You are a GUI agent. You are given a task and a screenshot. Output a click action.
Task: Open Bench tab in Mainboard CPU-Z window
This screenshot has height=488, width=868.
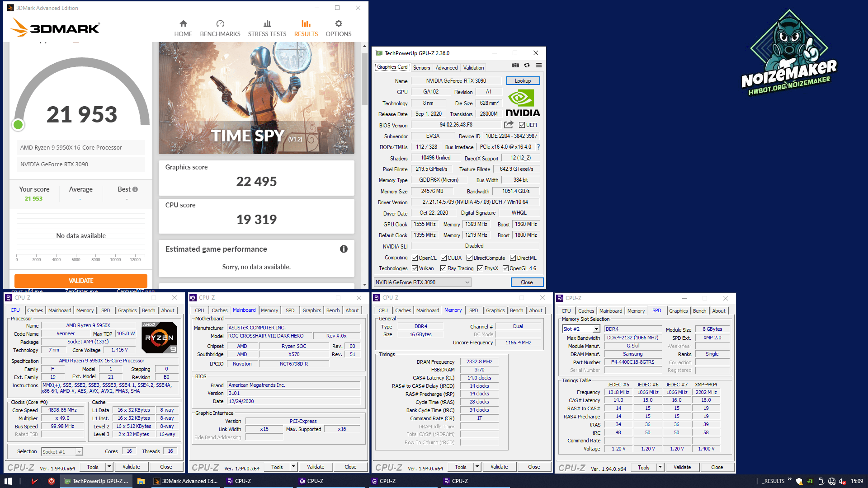click(x=333, y=310)
